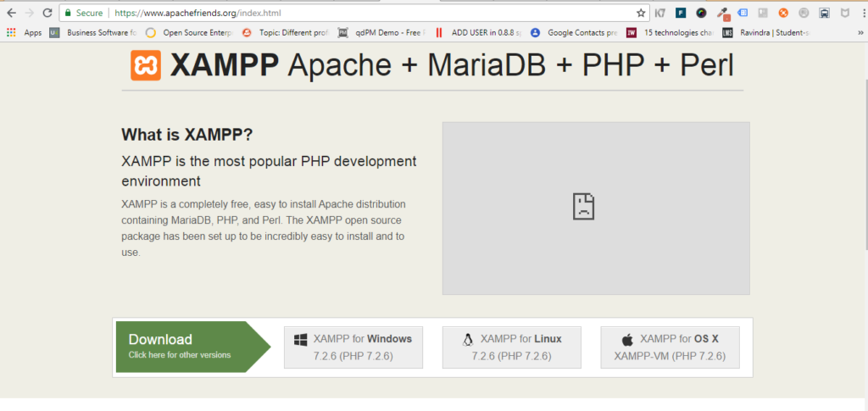Click the address bar URL field
The image size is (868, 411).
coord(354,13)
